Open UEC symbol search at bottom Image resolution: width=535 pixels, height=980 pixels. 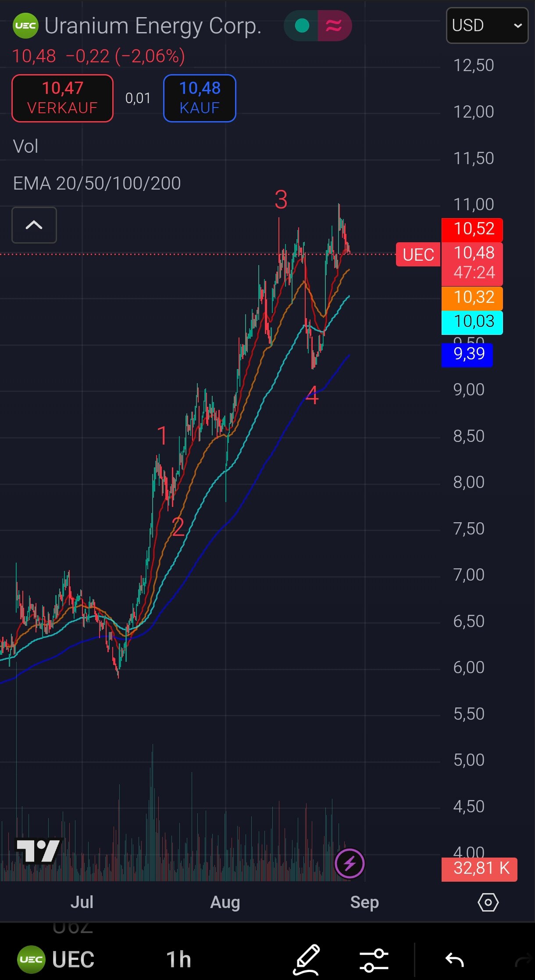pos(56,959)
